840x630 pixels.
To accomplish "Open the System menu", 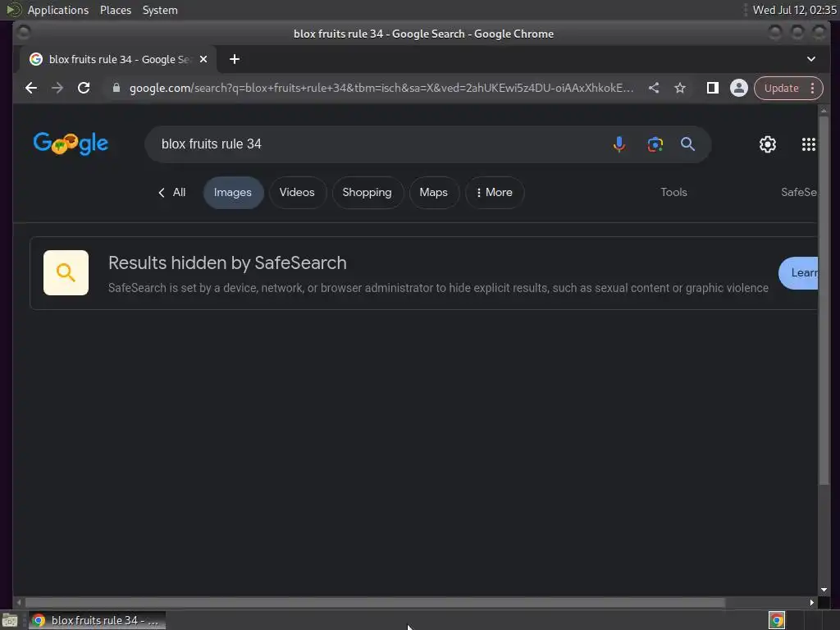I will 160,10.
